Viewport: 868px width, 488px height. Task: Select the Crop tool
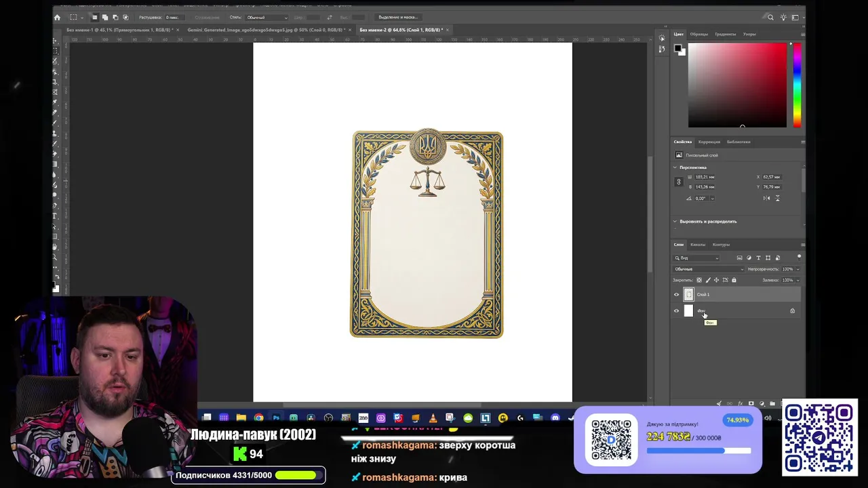click(x=55, y=81)
